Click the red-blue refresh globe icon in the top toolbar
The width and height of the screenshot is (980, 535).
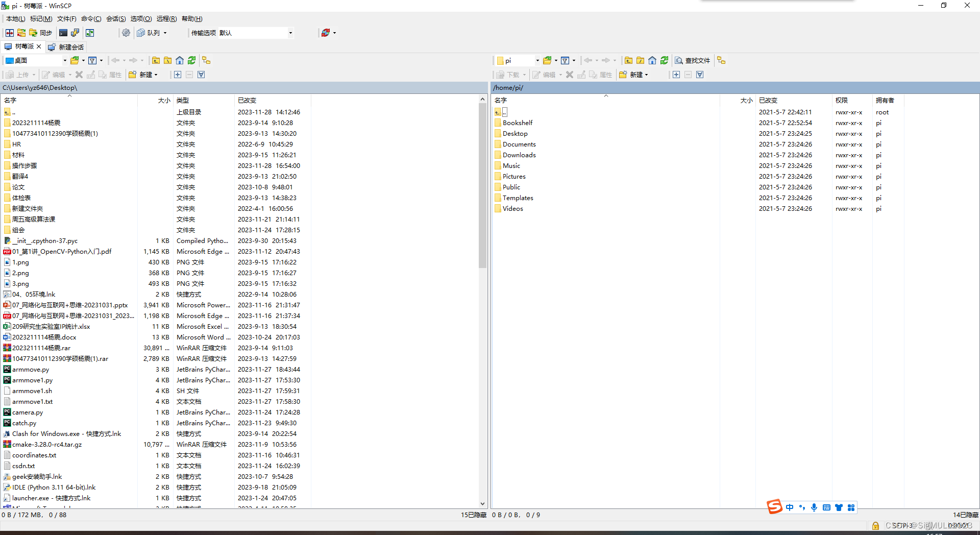coord(326,33)
